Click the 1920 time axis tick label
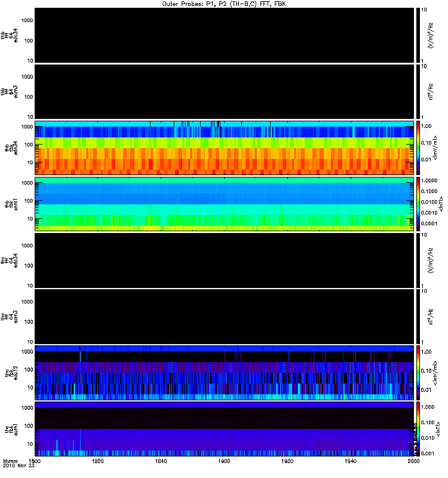 point(287,461)
